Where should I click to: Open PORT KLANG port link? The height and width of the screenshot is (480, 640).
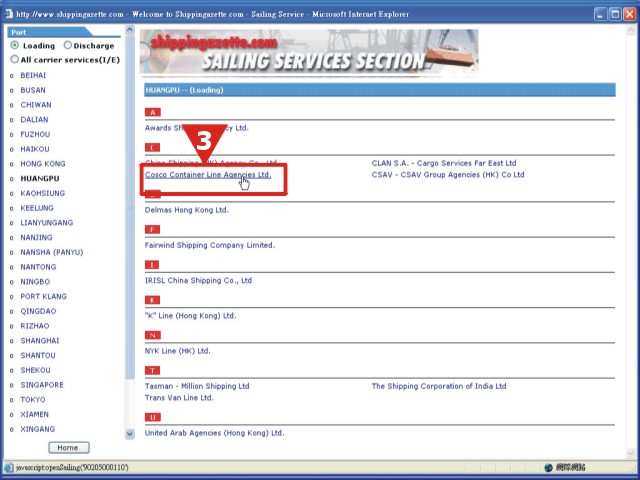click(43, 296)
